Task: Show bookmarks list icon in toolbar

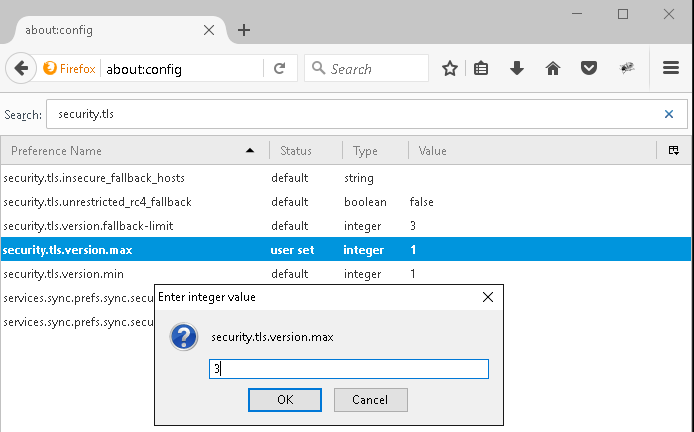Action: 481,68
